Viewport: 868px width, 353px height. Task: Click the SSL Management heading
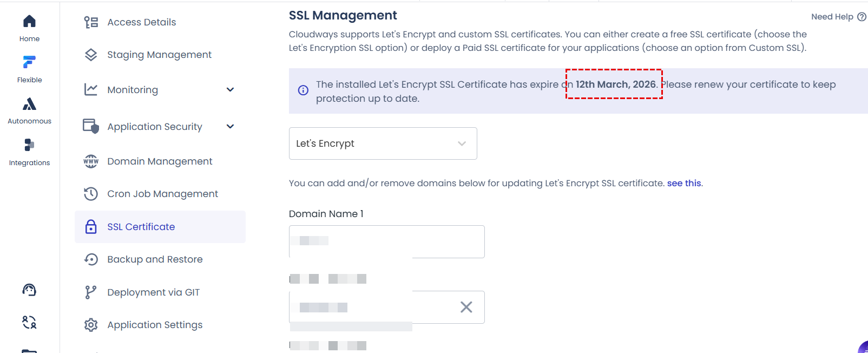coord(343,15)
